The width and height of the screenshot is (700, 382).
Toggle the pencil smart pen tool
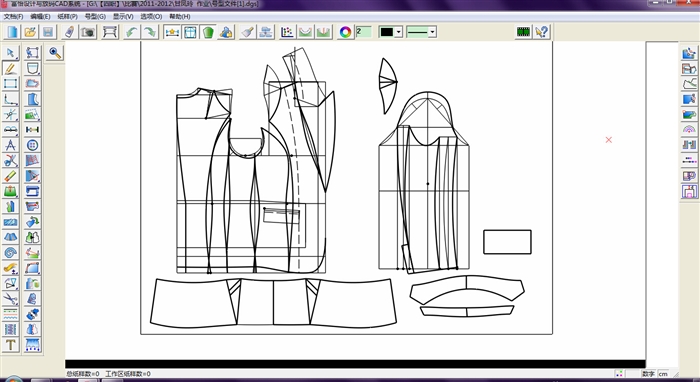11,68
